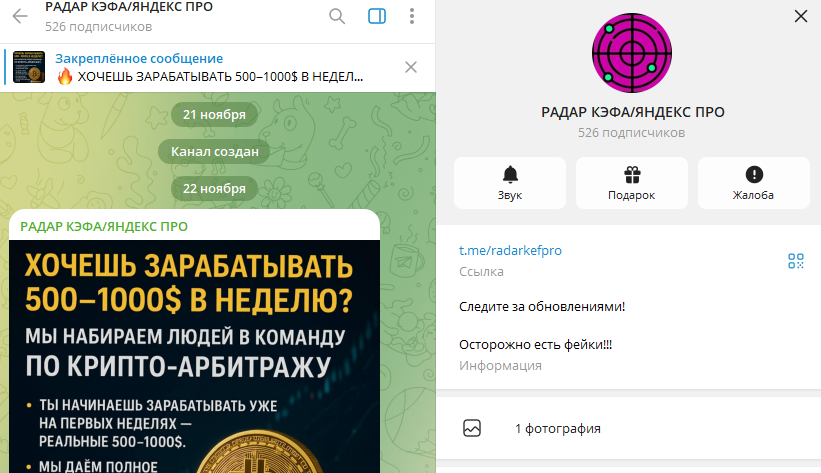Click the 21 ноября date badge

pos(214,114)
